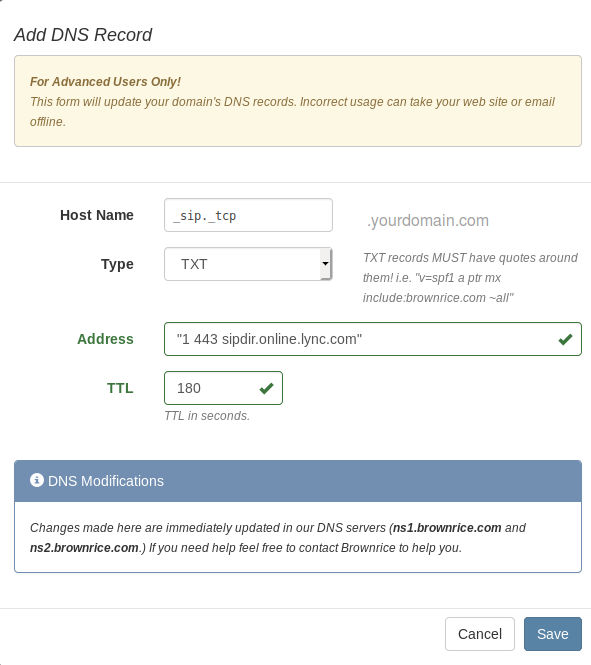This screenshot has height=665, width=591.
Task: Click the TXT records quotes hint text
Action: coord(470,278)
